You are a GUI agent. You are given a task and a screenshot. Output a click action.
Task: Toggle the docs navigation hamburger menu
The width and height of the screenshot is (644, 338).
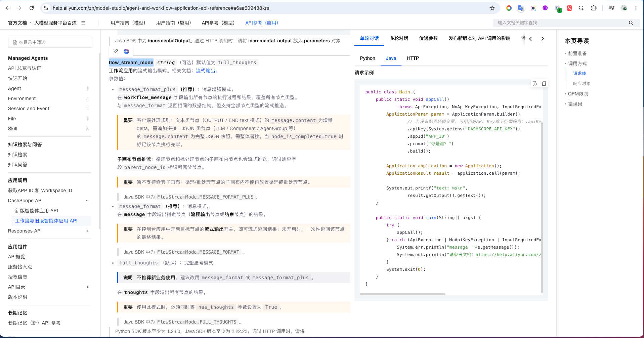click(x=83, y=23)
